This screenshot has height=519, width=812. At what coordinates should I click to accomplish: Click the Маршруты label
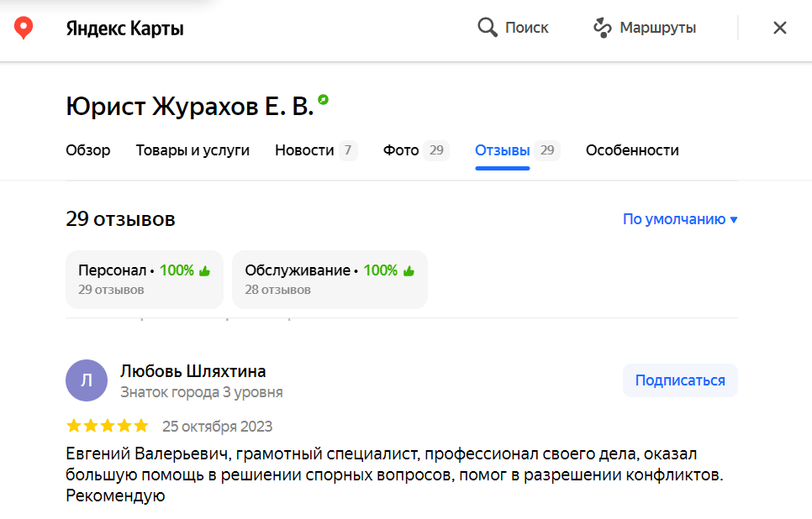[x=657, y=28]
